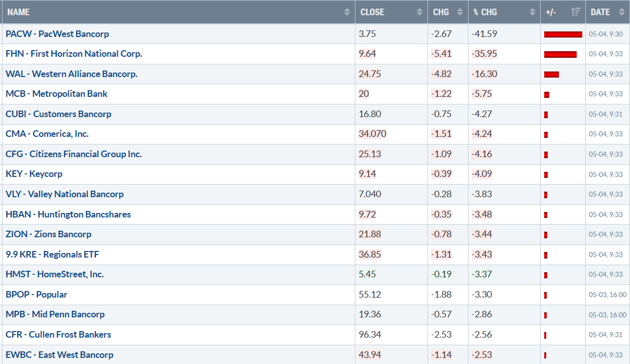Viewport: 630px width, 364px height.
Task: Select MPB percent change -2.86
Action: tap(482, 314)
